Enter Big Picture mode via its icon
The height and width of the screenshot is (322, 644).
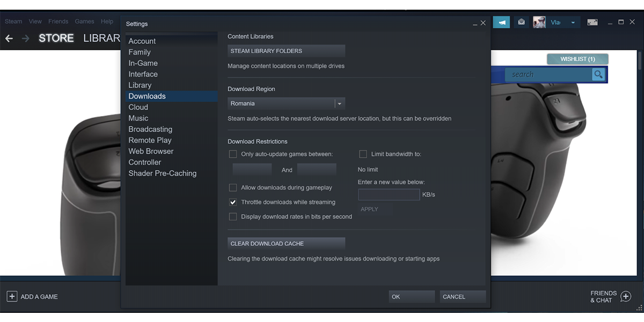pos(591,21)
